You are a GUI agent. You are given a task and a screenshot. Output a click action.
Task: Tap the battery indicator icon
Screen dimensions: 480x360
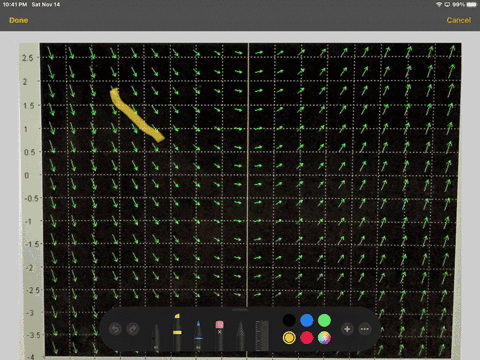tap(472, 4)
